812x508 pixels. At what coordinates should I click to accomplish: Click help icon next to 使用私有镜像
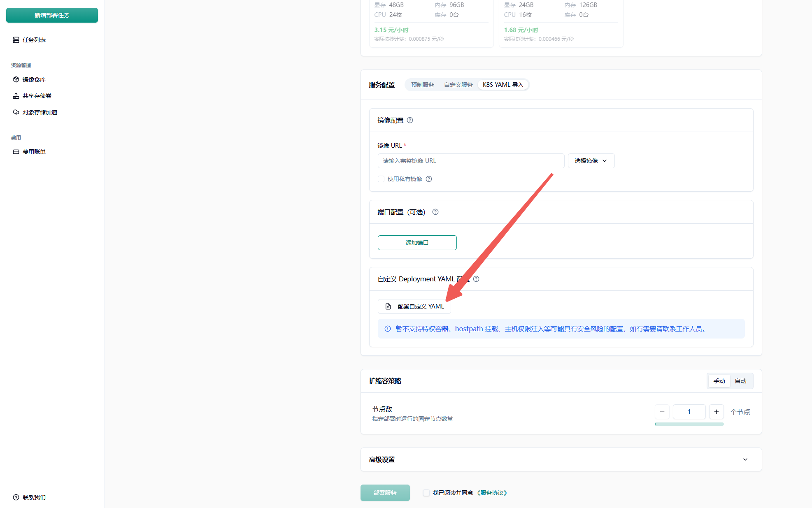pyautogui.click(x=429, y=179)
